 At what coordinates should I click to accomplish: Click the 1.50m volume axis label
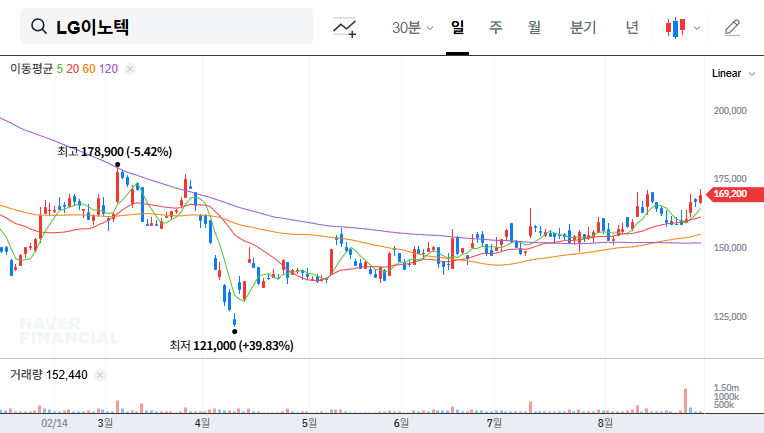click(x=726, y=388)
